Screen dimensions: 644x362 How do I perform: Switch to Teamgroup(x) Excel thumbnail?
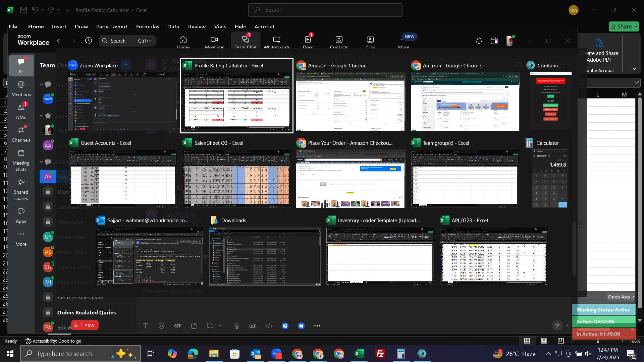pyautogui.click(x=465, y=173)
